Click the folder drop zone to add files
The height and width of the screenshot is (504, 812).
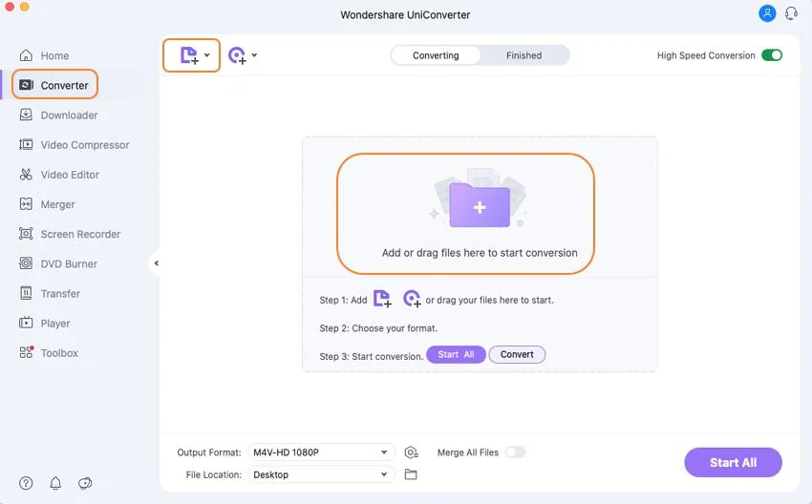(479, 205)
